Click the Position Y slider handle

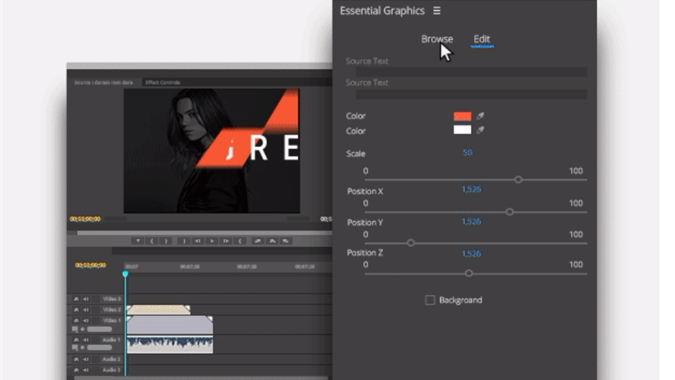(x=411, y=243)
